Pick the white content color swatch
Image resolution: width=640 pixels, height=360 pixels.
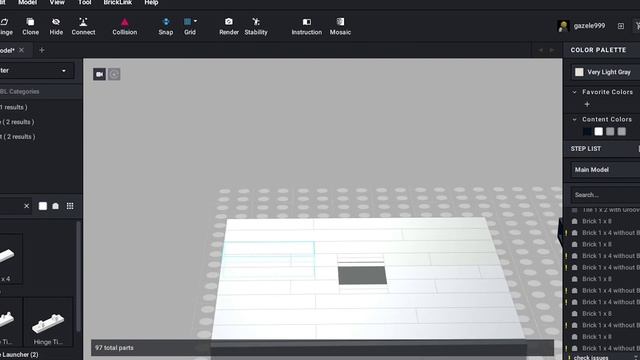click(598, 131)
